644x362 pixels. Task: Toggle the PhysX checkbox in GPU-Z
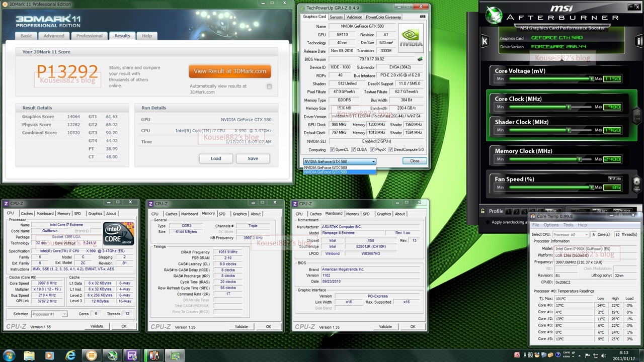372,150
